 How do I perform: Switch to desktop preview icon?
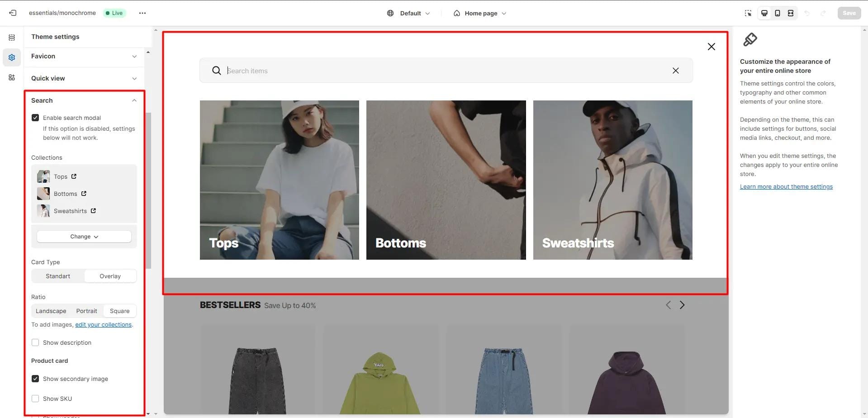[764, 13]
